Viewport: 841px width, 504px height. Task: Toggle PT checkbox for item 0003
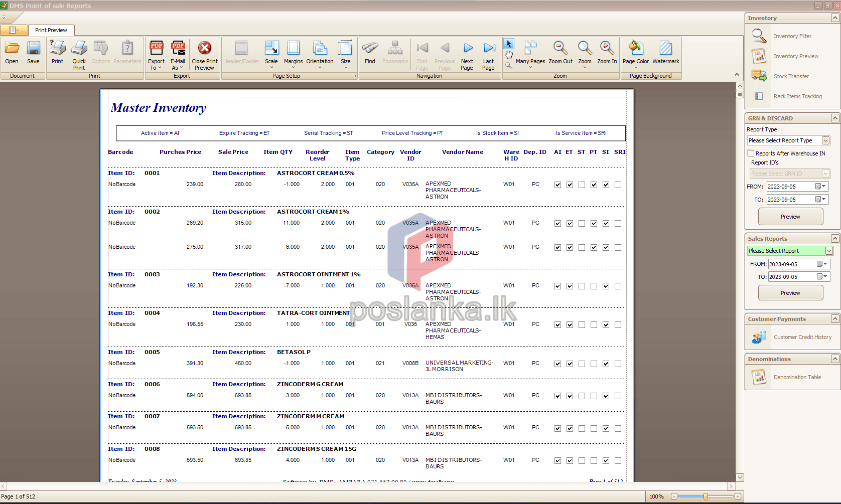point(594,286)
